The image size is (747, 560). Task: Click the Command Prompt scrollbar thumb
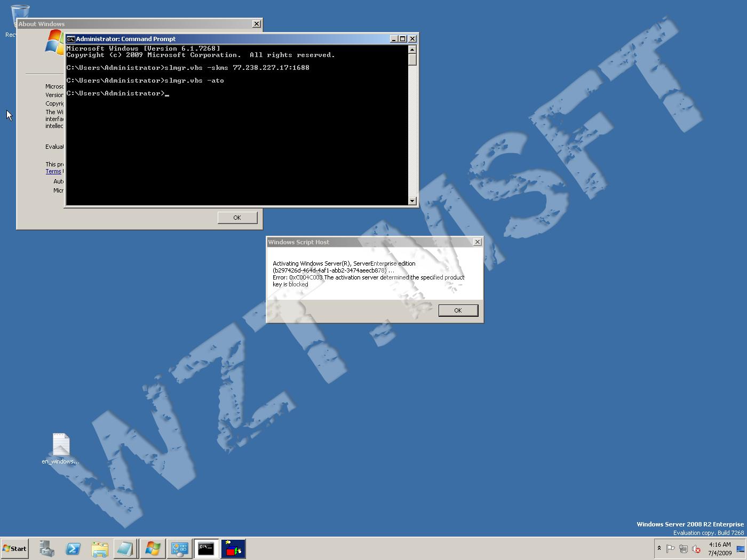click(412, 59)
